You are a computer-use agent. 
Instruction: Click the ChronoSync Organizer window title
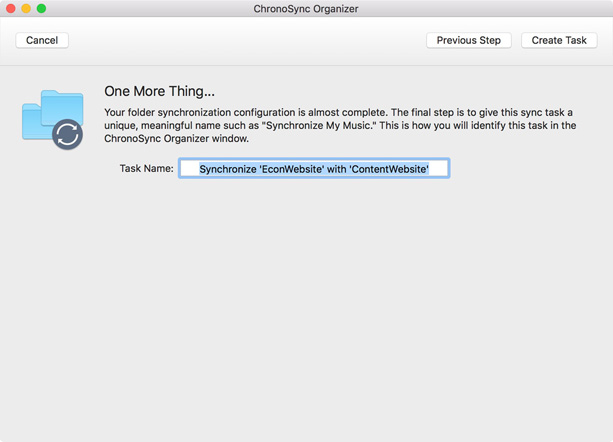pos(306,9)
